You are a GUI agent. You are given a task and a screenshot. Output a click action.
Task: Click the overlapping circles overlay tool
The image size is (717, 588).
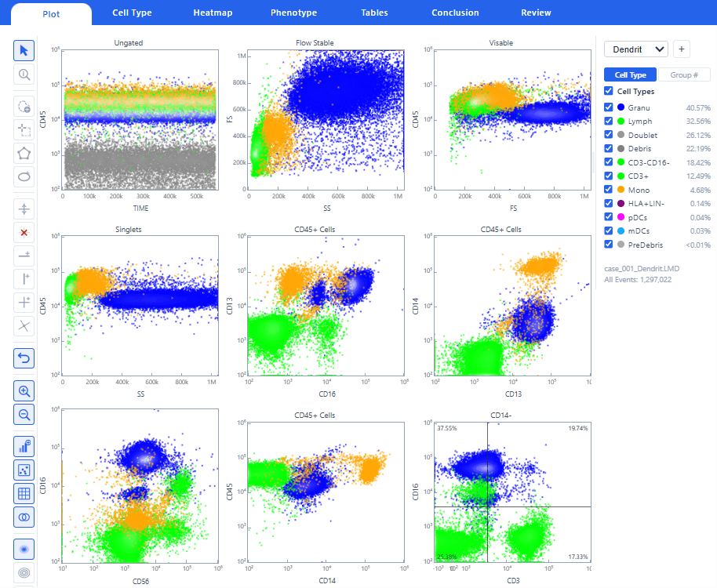[24, 517]
